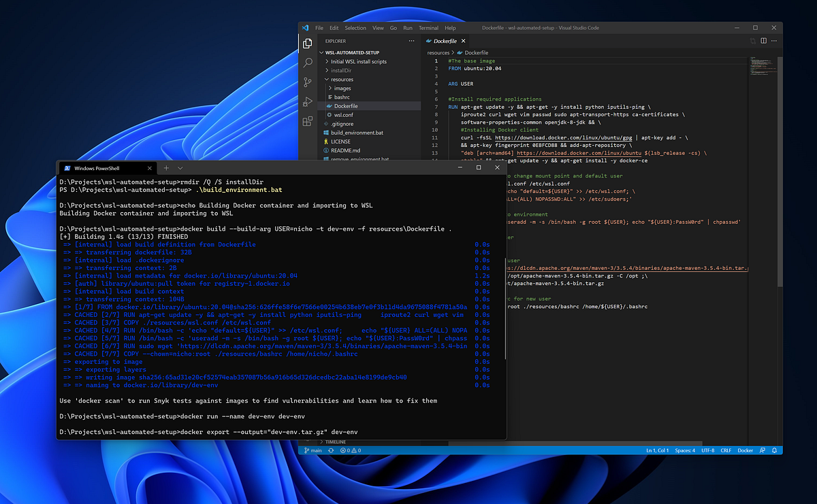
Task: Open the Search view in activity bar
Action: point(308,63)
